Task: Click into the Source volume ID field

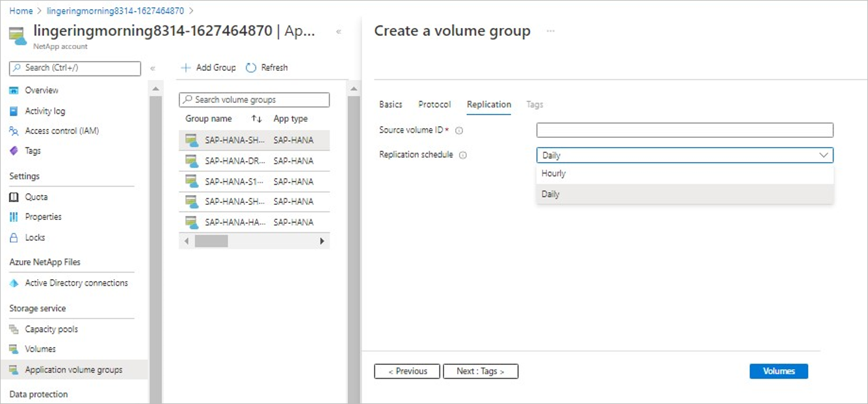Action: (x=685, y=130)
